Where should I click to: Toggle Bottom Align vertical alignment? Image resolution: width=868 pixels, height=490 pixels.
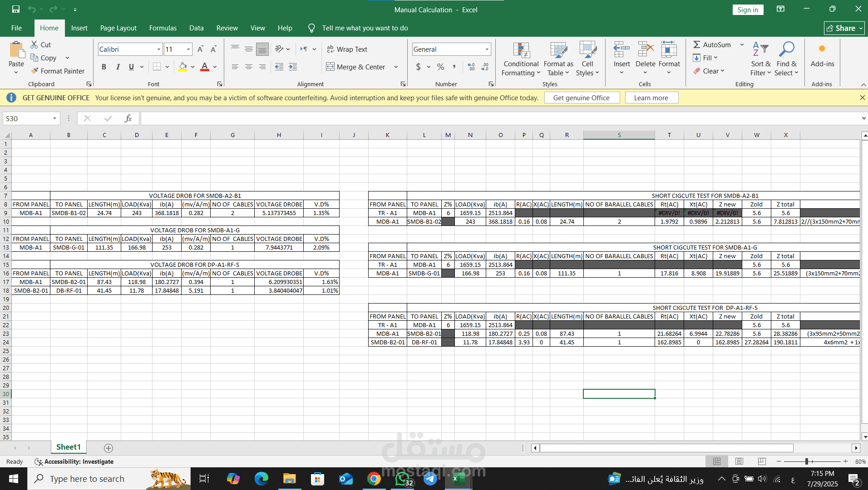click(262, 49)
